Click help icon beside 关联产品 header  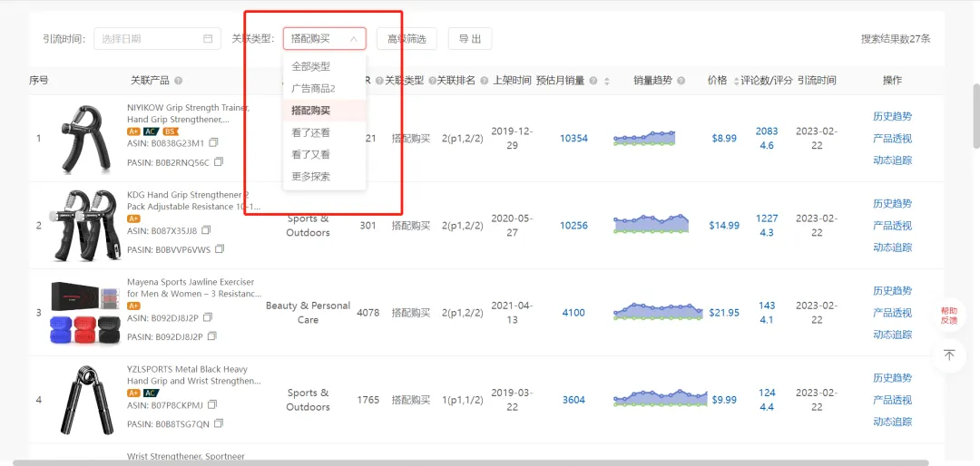click(179, 81)
